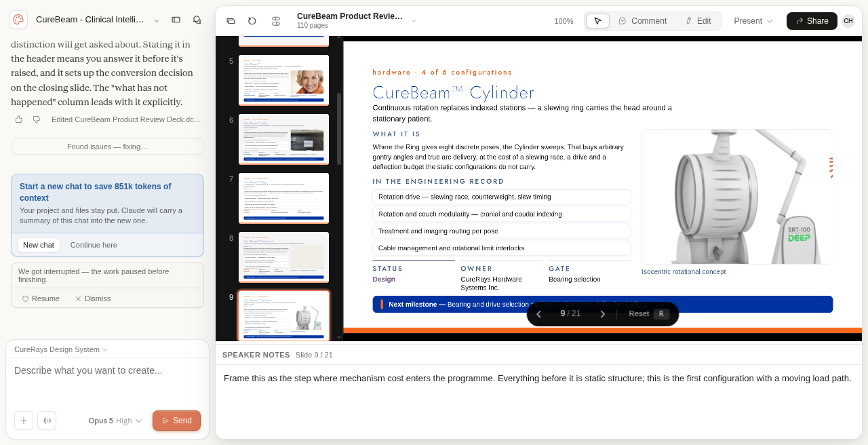The image size is (868, 445).
Task: Open Edited CureBeam Product Review Deck file link
Action: [126, 119]
